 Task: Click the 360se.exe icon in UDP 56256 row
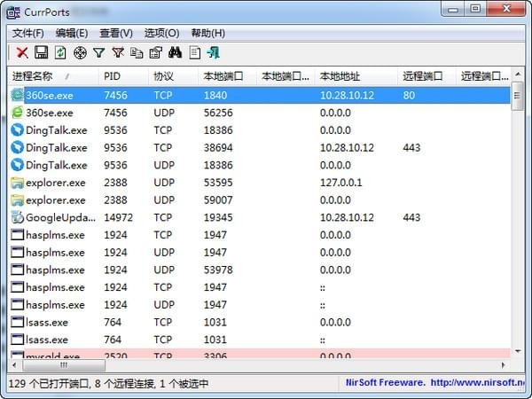(18, 113)
